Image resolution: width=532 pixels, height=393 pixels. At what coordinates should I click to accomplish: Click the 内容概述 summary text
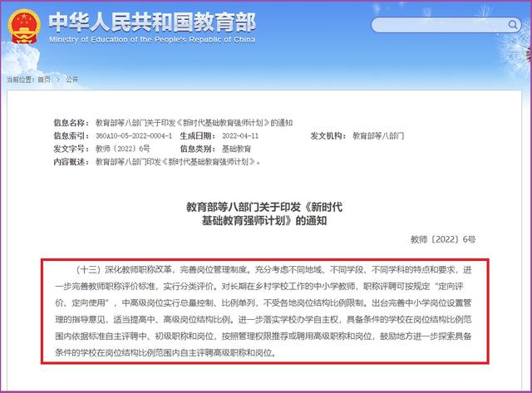[x=178, y=162]
